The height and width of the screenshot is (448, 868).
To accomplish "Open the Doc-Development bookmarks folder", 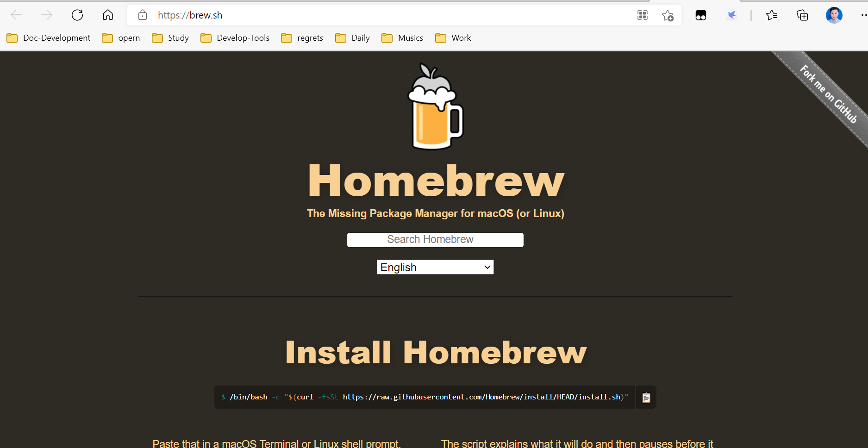I will pyautogui.click(x=49, y=38).
